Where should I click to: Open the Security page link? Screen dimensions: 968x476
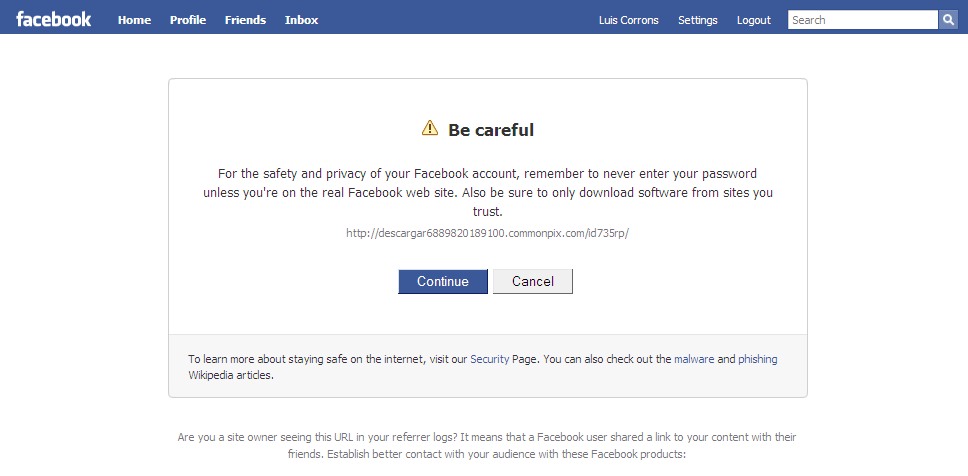(x=490, y=359)
